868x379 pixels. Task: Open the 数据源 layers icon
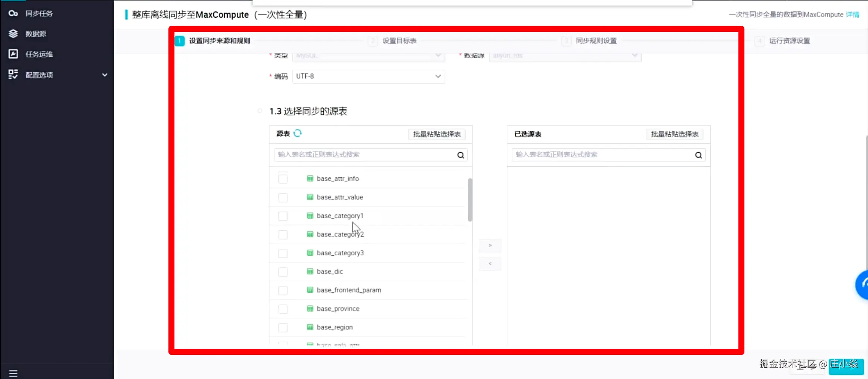point(13,34)
